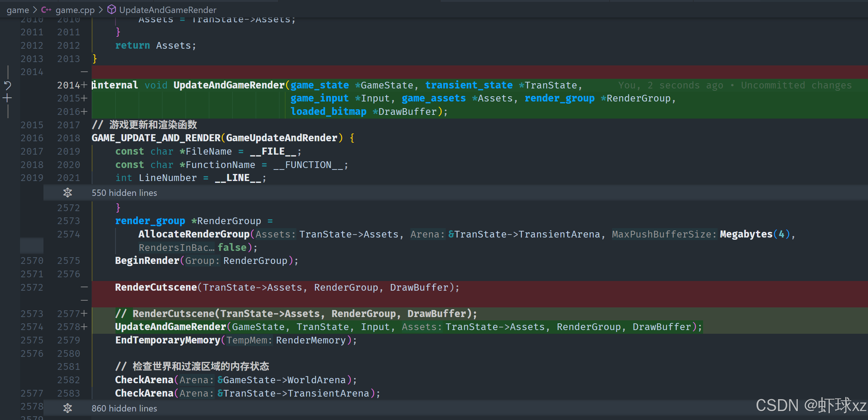Click the cube symbol icon before UpdateAndGameRender

[x=111, y=10]
